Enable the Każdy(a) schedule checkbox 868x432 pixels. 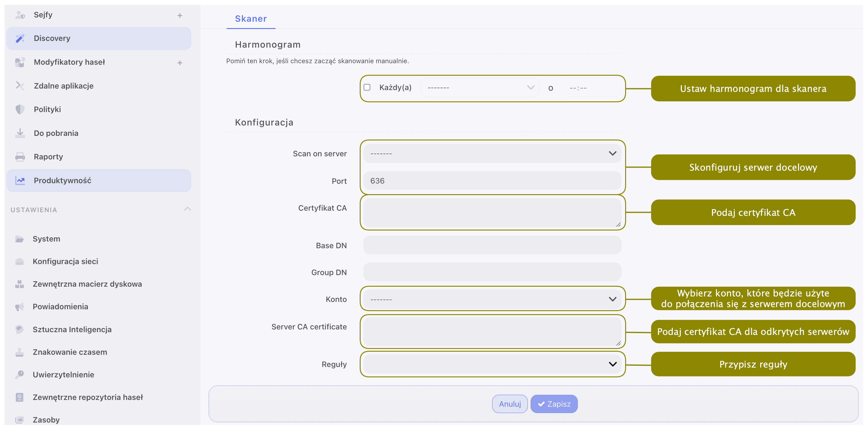(x=367, y=87)
